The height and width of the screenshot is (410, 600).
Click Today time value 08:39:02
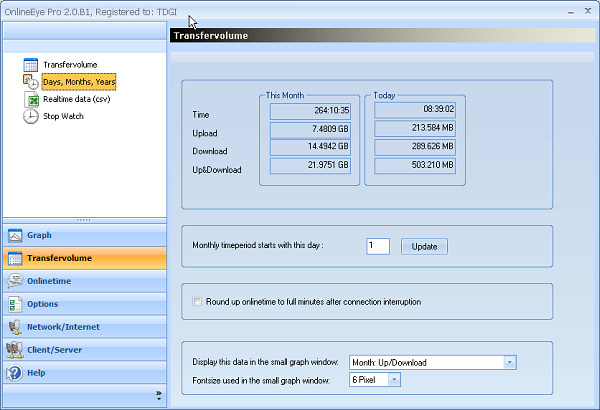coord(415,110)
